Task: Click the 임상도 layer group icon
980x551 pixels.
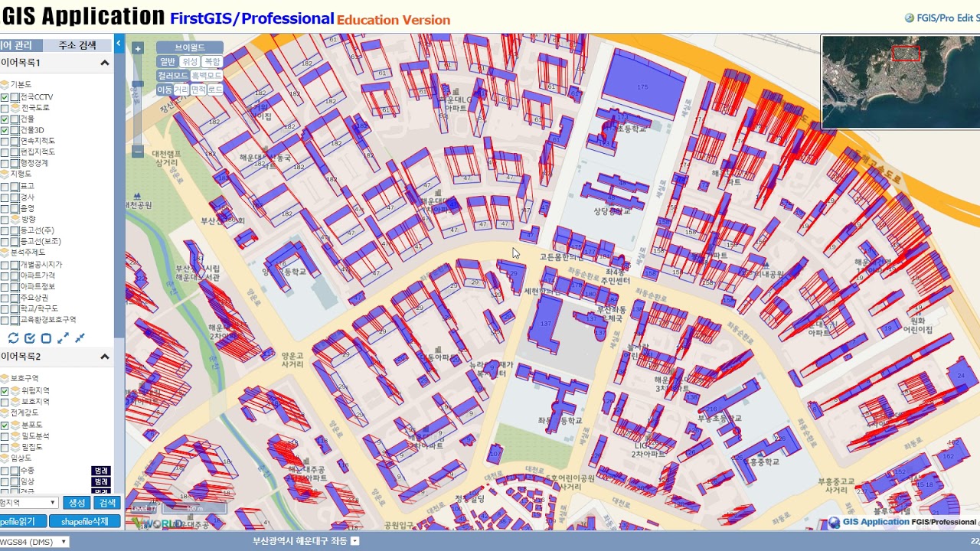Action: click(x=5, y=458)
